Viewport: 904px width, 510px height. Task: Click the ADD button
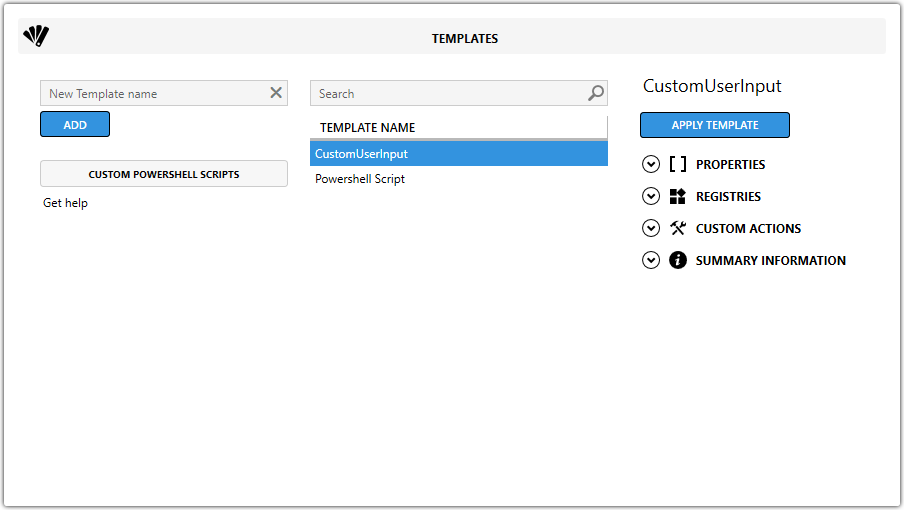point(75,124)
